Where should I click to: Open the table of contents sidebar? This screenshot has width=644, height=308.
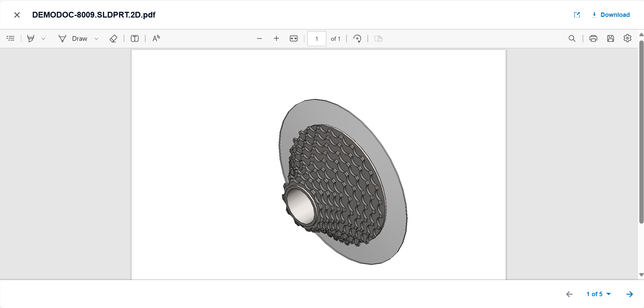pos(10,38)
